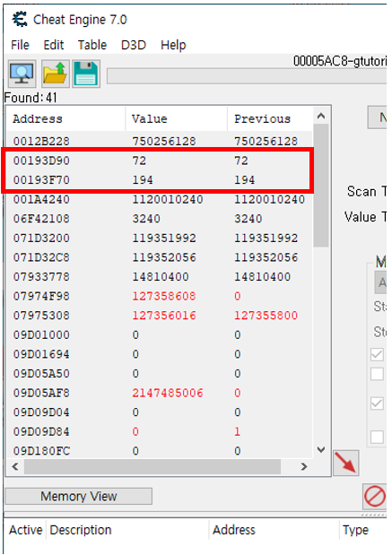Select address 09D09D84 row
Viewport: 392px width, 555px height.
160,431
